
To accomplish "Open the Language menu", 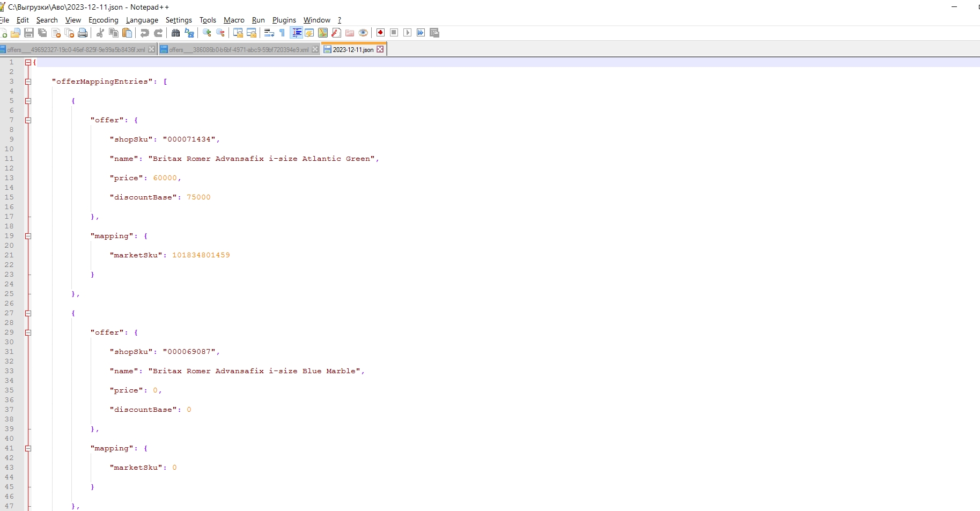I will coord(142,20).
